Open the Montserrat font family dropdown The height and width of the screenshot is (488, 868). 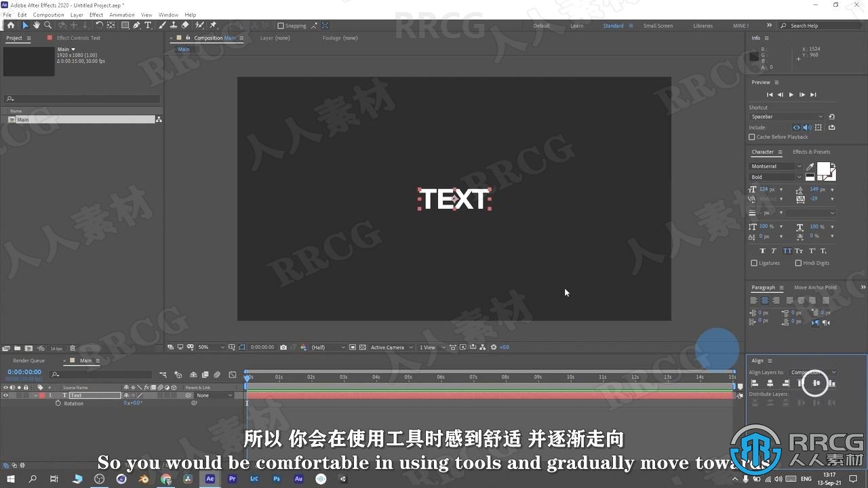pyautogui.click(x=776, y=166)
